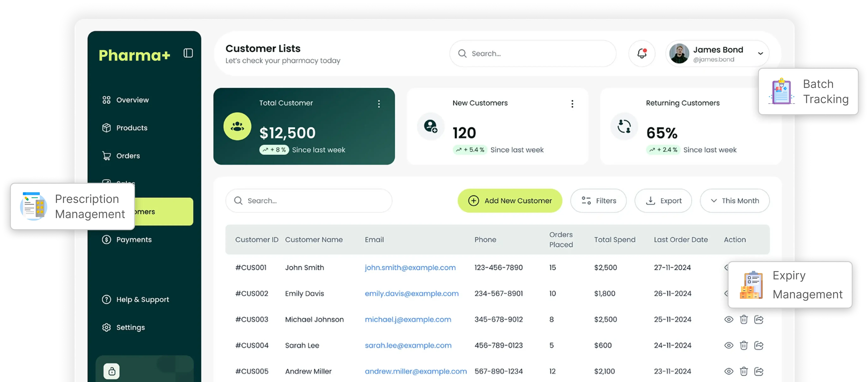Go to Products in the sidebar
868x382 pixels.
131,128
